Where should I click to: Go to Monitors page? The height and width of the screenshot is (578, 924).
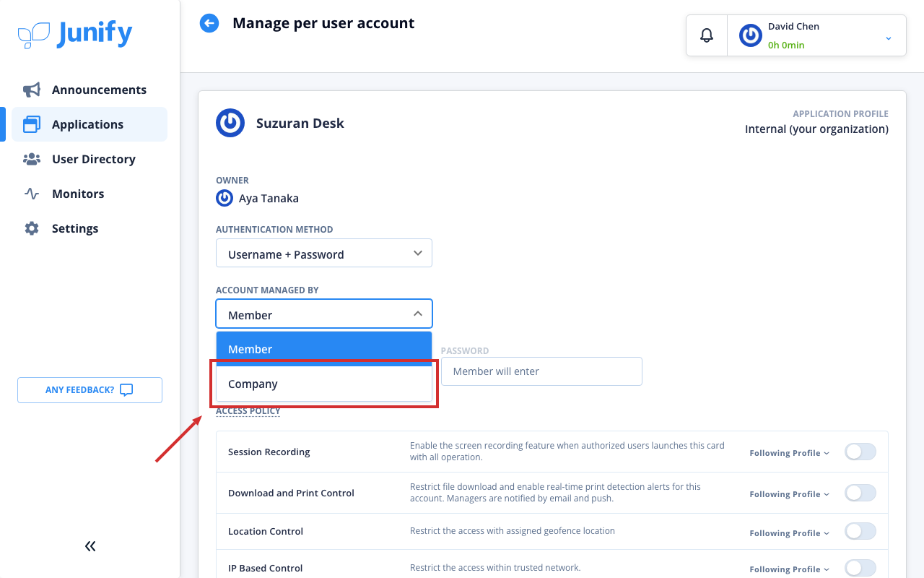[90, 194]
